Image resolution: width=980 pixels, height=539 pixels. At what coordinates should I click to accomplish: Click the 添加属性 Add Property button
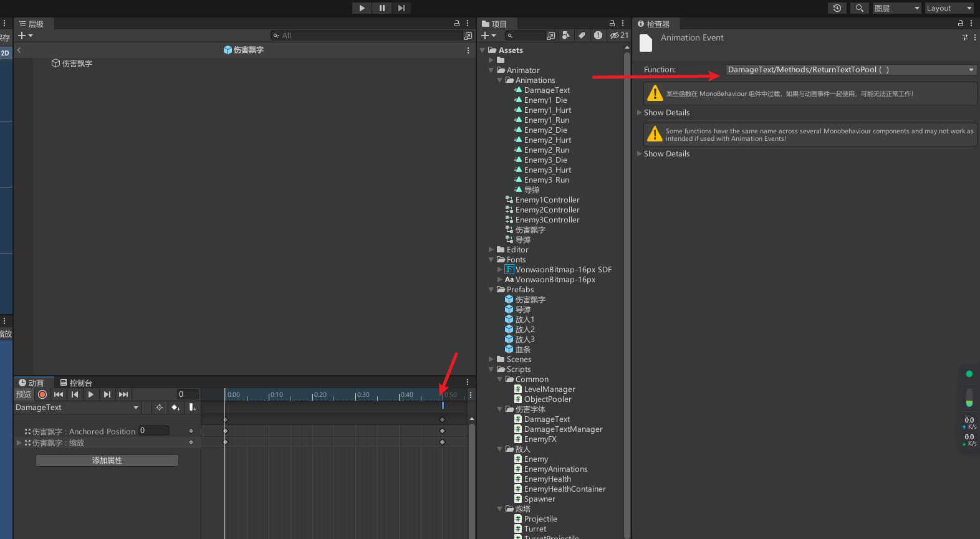[107, 460]
